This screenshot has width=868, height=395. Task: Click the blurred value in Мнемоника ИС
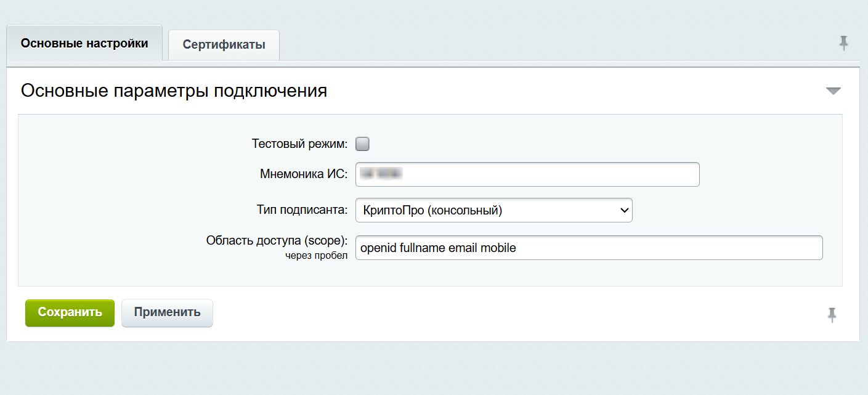(x=381, y=174)
